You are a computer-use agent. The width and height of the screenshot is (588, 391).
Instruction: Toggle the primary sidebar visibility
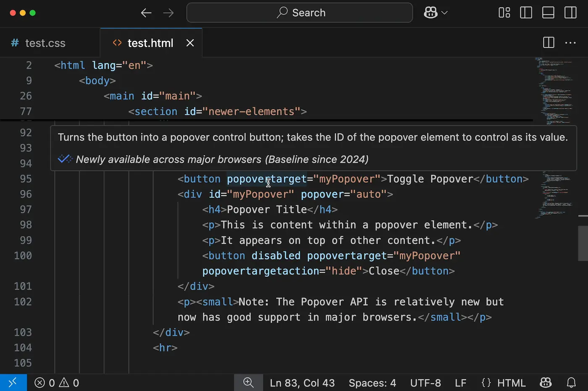tap(526, 13)
